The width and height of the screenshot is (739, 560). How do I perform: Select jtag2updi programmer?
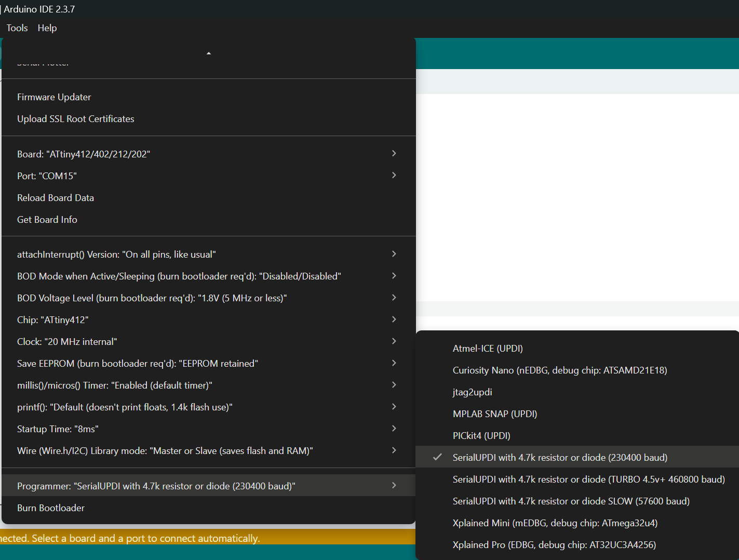coord(472,392)
